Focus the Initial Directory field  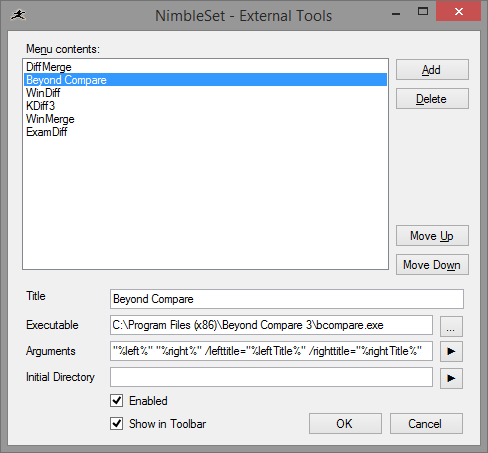coord(271,377)
